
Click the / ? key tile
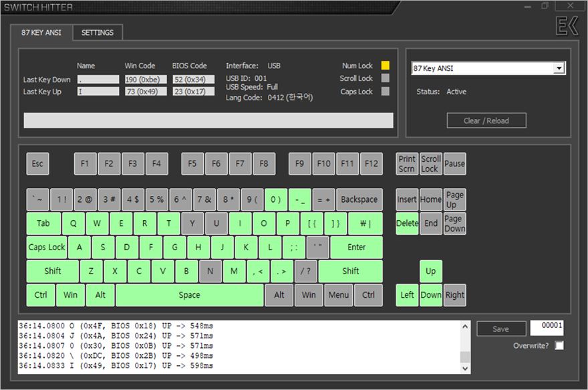coord(305,271)
